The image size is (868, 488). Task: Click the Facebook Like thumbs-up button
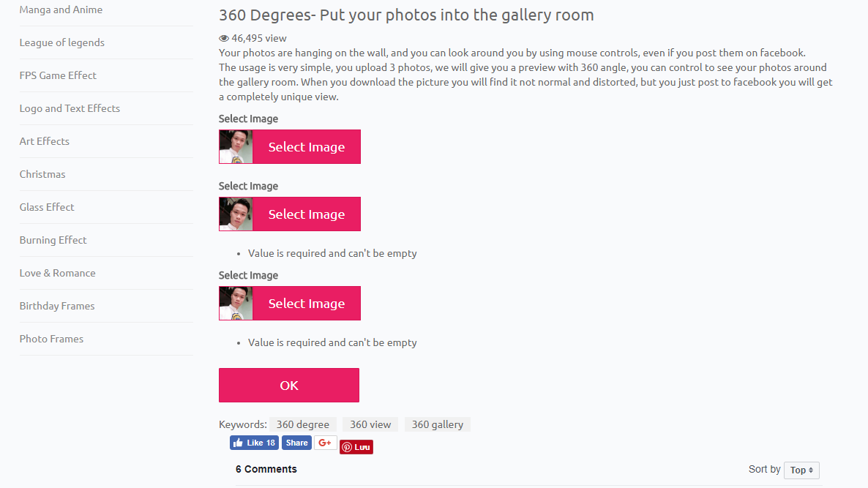254,443
